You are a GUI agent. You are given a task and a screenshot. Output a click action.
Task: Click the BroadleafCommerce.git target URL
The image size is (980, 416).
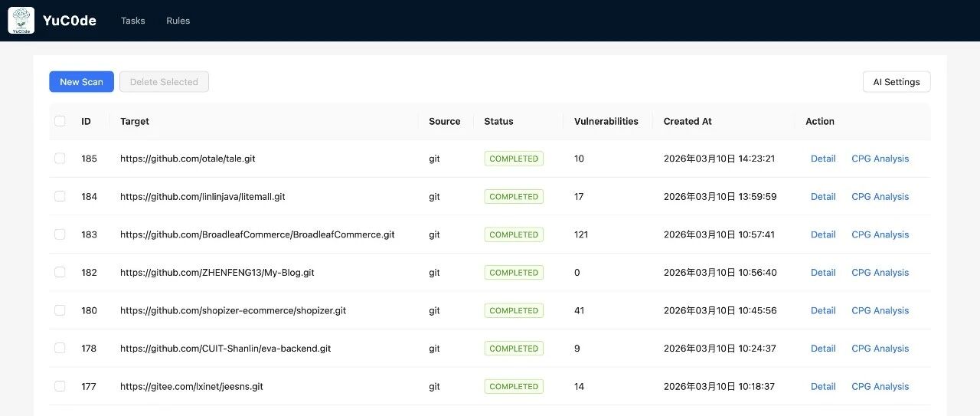click(257, 234)
